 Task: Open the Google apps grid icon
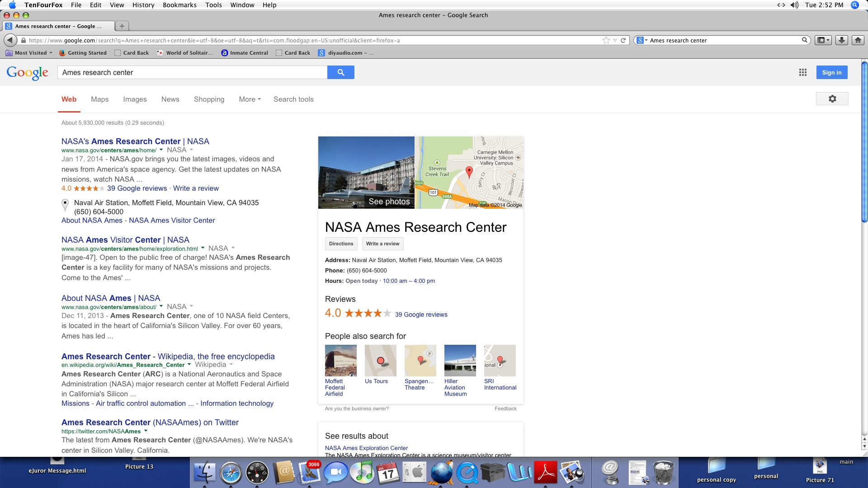(x=802, y=72)
